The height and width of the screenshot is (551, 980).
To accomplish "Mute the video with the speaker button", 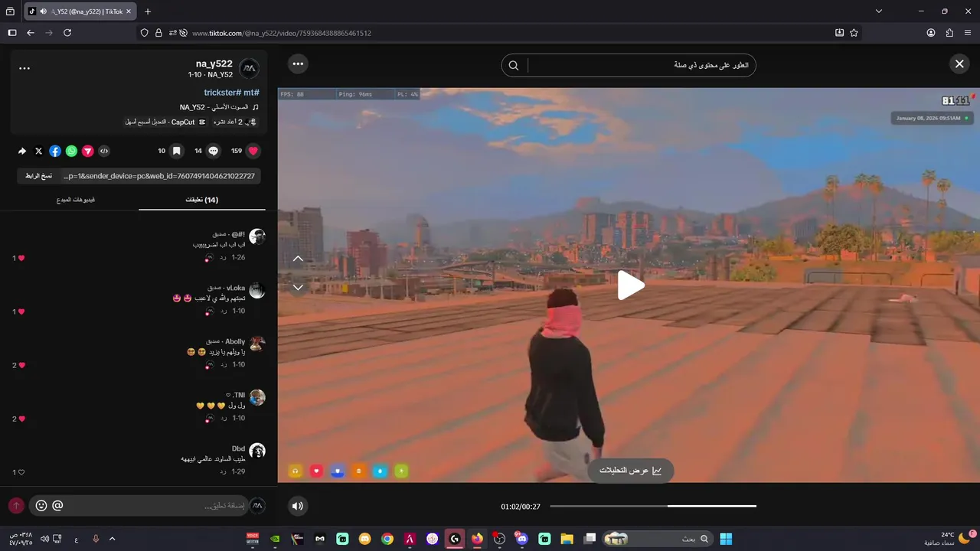I will (298, 505).
